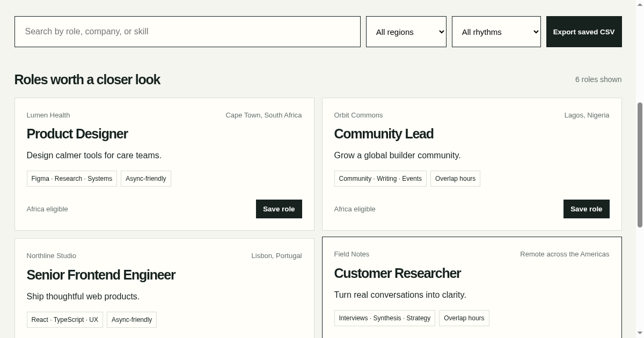
Task: Open the All rhythms dropdown
Action: click(496, 32)
